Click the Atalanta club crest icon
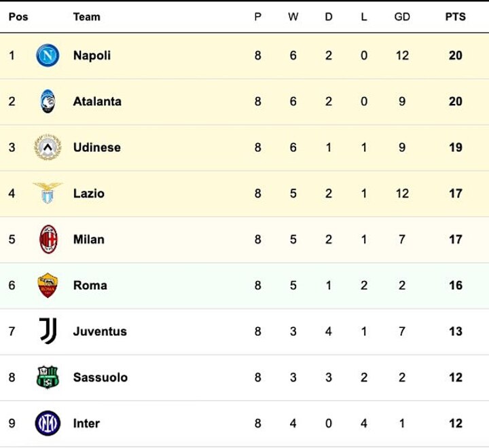Image resolution: width=489 pixels, height=448 pixels. (48, 101)
